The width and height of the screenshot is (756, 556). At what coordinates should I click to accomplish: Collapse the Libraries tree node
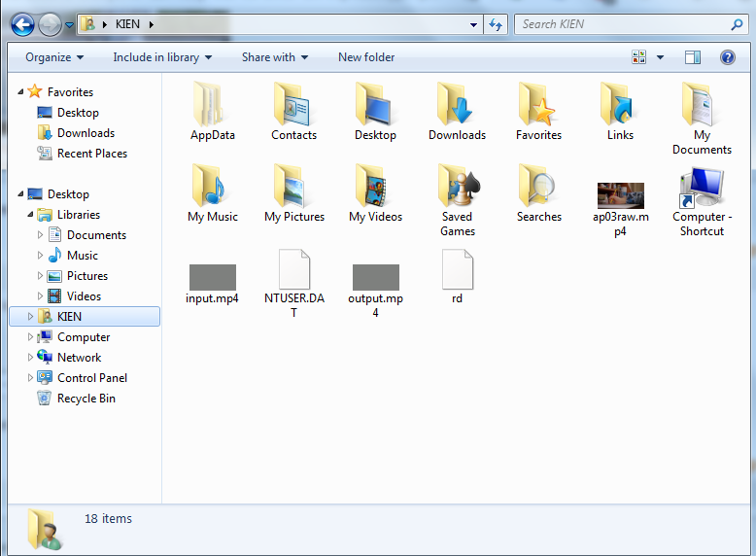click(30, 214)
